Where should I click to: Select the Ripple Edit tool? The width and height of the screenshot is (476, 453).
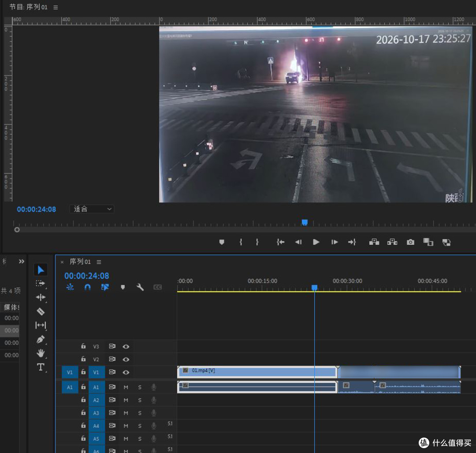[x=41, y=297]
